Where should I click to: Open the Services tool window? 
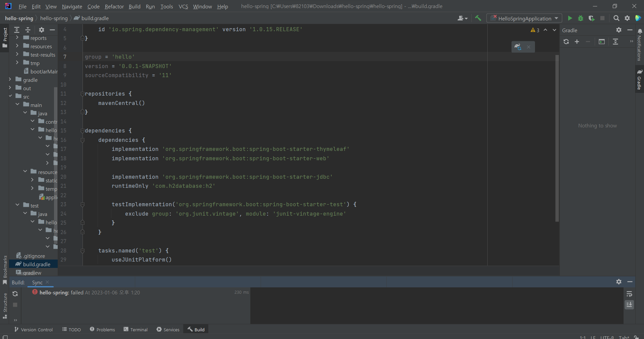coord(168,330)
